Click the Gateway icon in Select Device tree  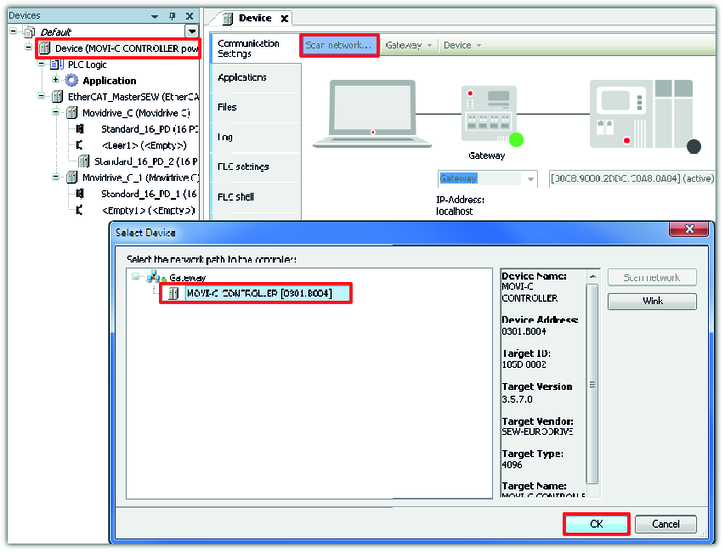(x=154, y=278)
